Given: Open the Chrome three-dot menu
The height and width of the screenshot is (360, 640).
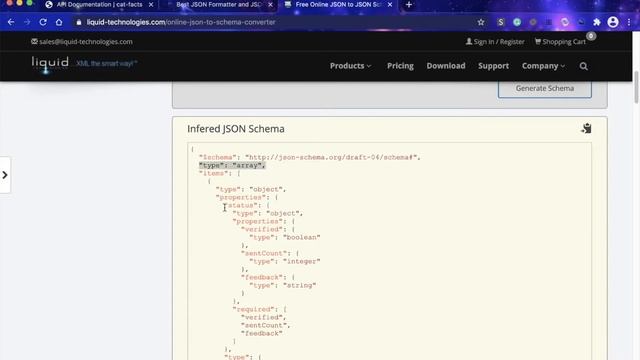Looking at the screenshot, I should click(629, 22).
